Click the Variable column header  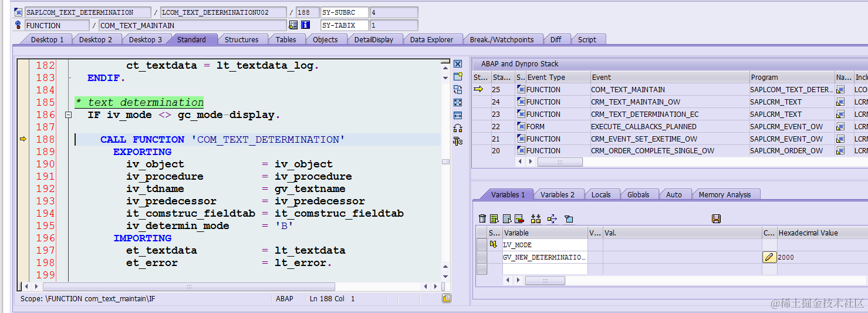pyautogui.click(x=545, y=233)
